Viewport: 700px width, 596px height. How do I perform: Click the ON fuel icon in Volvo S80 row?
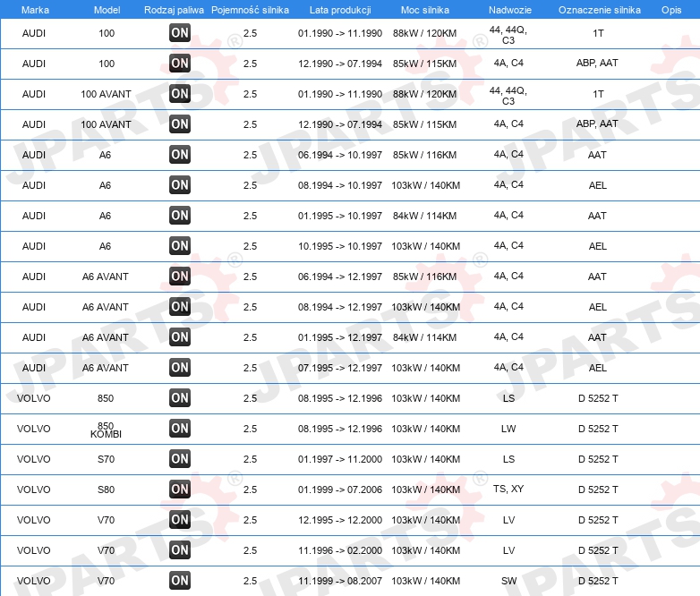click(180, 489)
